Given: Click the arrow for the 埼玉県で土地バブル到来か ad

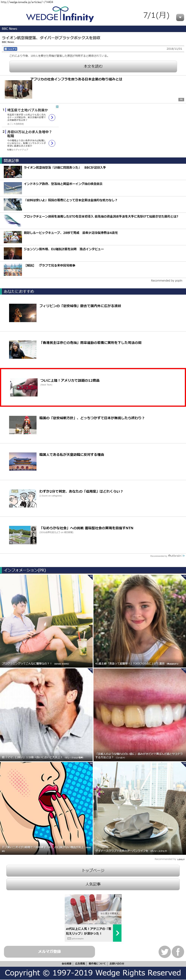Looking at the screenshot, I should [52, 118].
